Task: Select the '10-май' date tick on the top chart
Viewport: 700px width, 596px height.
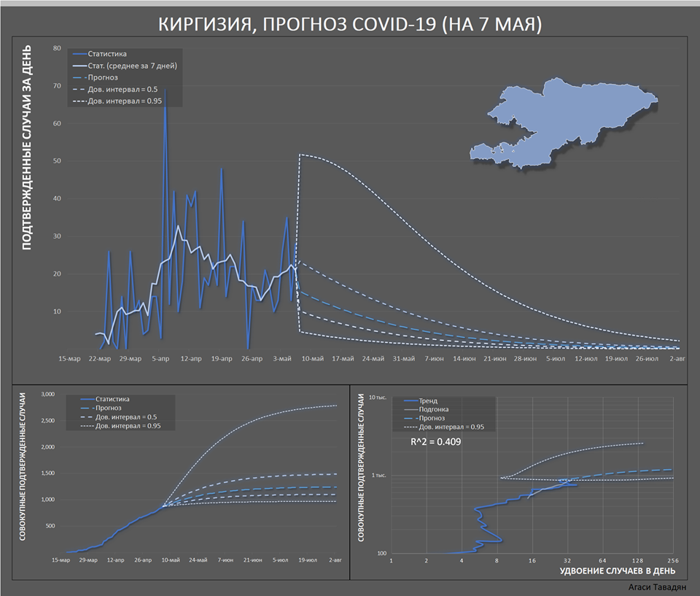Action: tap(312, 359)
